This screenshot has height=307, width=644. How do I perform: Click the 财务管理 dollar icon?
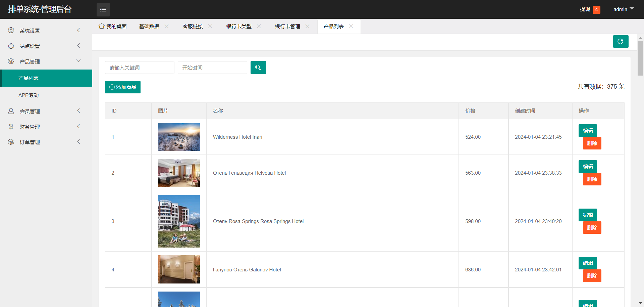pyautogui.click(x=11, y=126)
